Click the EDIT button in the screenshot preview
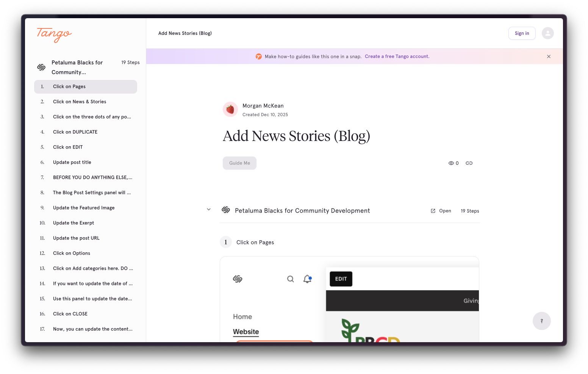 [x=341, y=279]
